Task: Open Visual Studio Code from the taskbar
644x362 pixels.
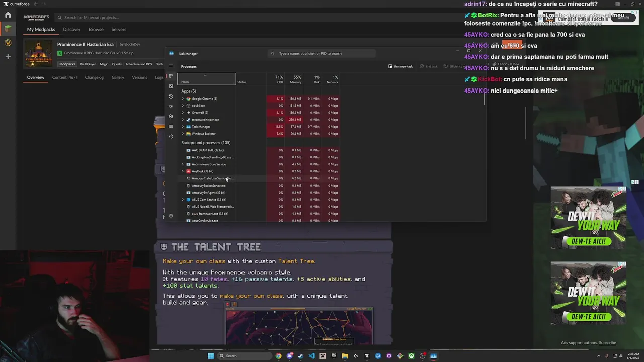Action: pos(311,356)
